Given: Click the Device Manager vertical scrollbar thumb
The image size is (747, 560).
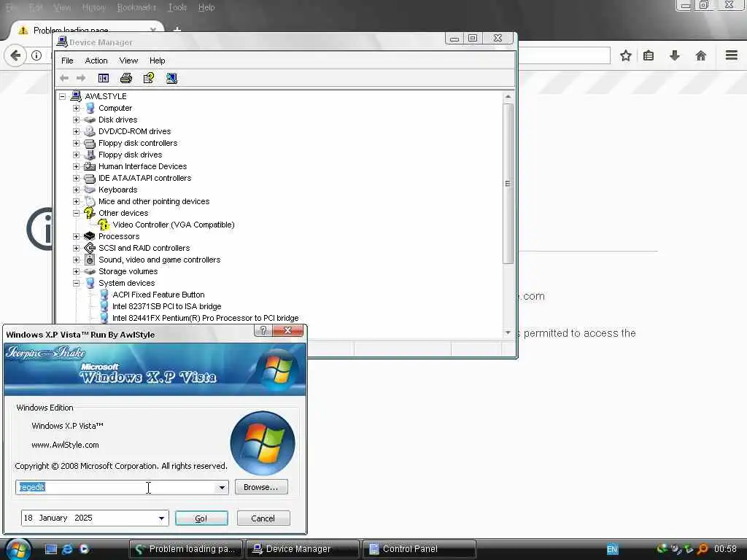Looking at the screenshot, I should tap(508, 183).
